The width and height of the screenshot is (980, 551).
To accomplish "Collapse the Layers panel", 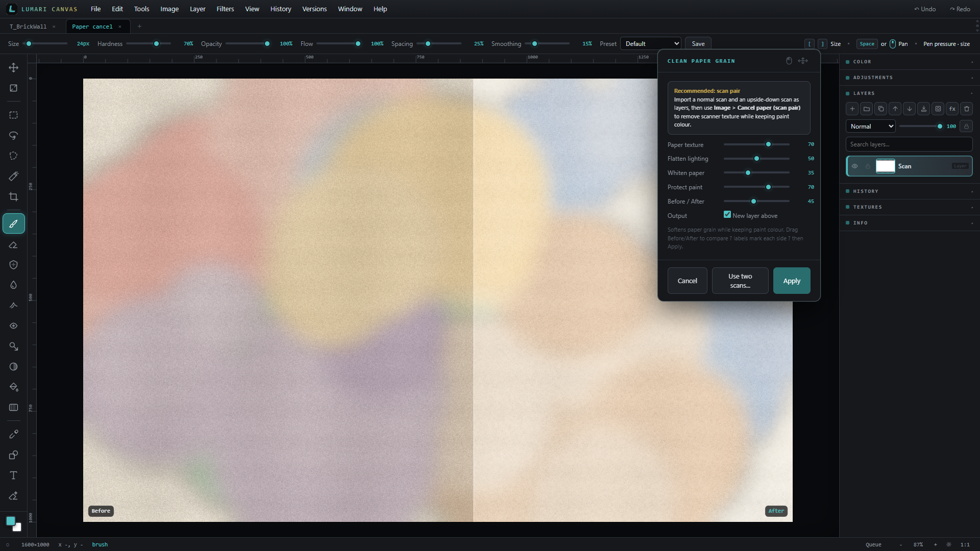I will [x=909, y=93].
